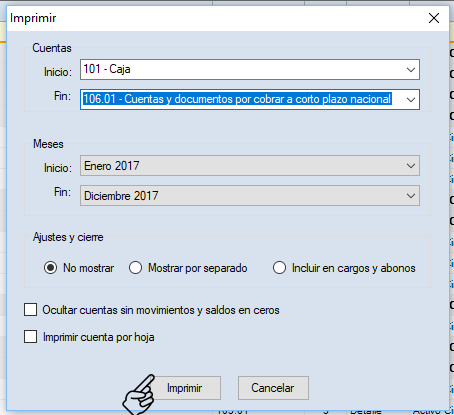Select the 'Mostrar por separado' radio button

click(135, 268)
